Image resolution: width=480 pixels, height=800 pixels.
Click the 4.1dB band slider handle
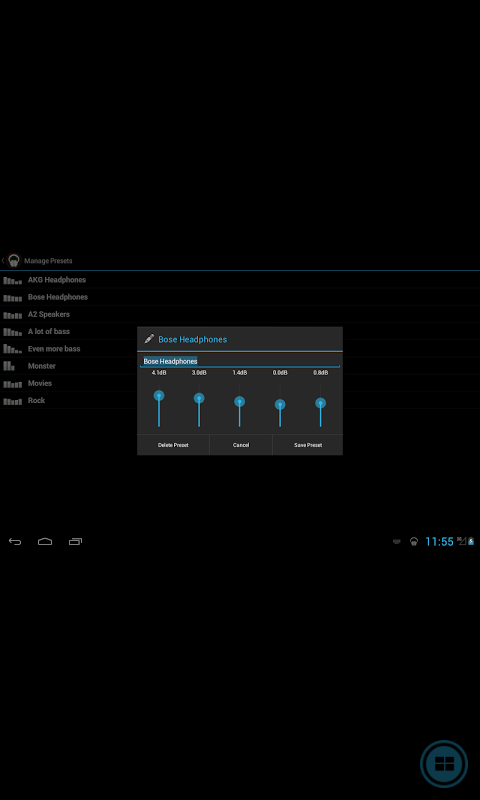(x=159, y=396)
